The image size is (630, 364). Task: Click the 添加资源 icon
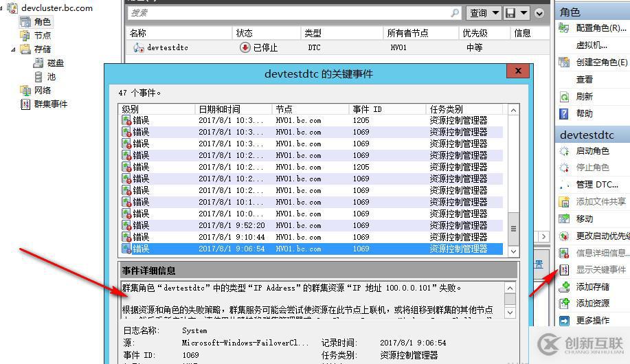(564, 304)
